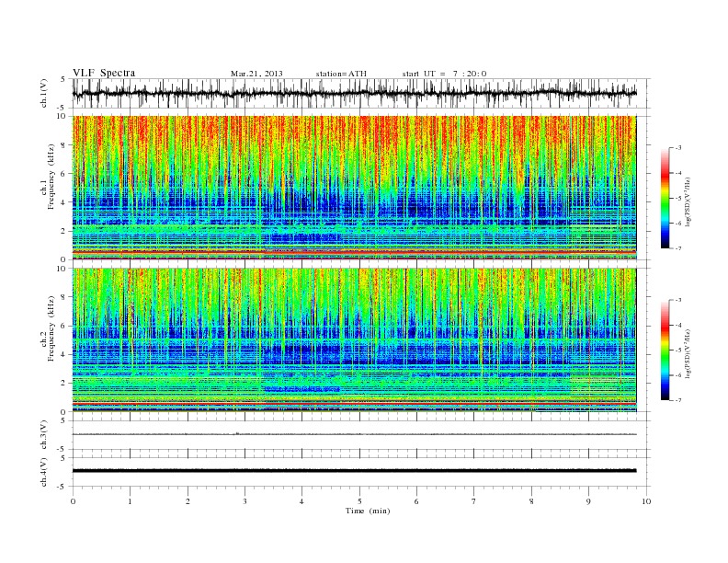Click the "8" kHz tick on ch.1 spectrogram

63,145
